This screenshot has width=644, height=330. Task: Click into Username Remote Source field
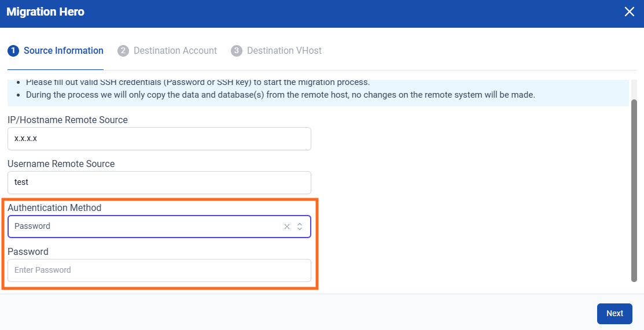pos(159,183)
